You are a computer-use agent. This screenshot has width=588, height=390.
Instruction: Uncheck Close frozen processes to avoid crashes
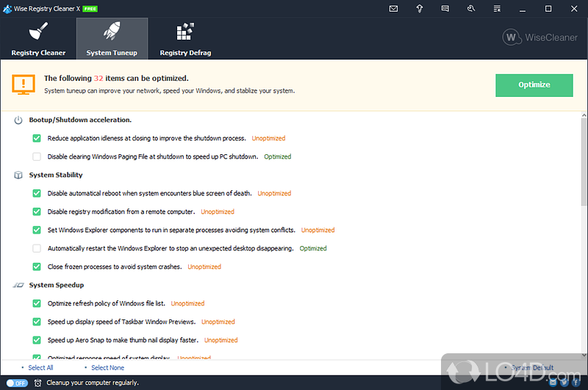36,267
